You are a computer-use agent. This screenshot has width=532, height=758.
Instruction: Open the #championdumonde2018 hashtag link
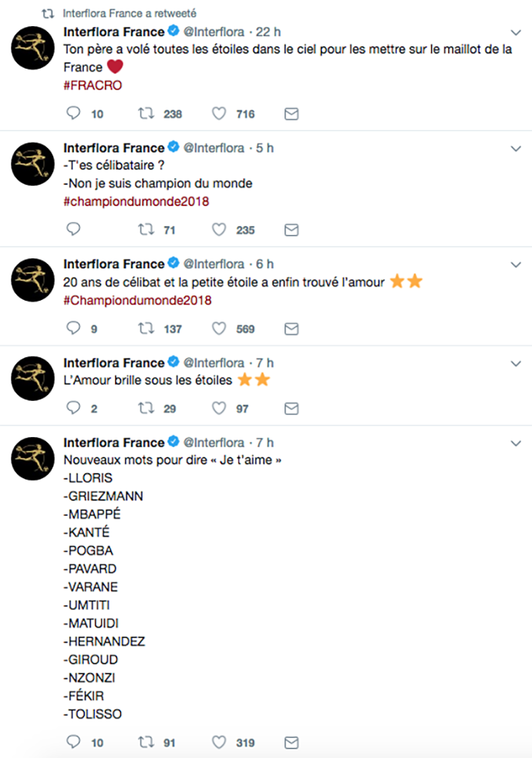pyautogui.click(x=136, y=200)
